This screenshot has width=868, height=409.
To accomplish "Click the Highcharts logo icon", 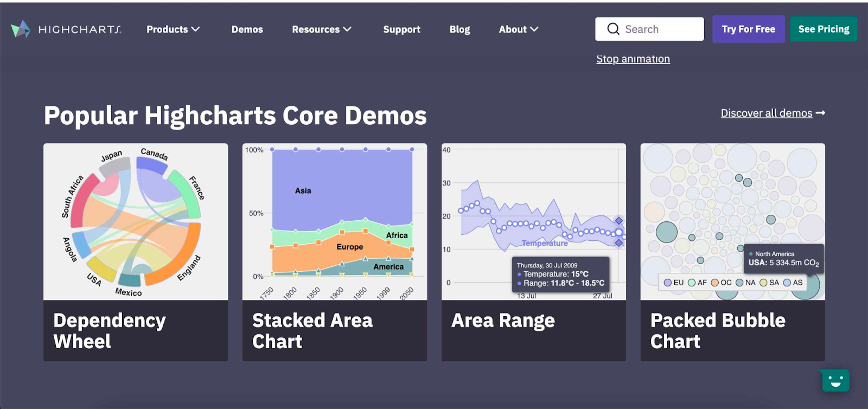I will click(21, 29).
